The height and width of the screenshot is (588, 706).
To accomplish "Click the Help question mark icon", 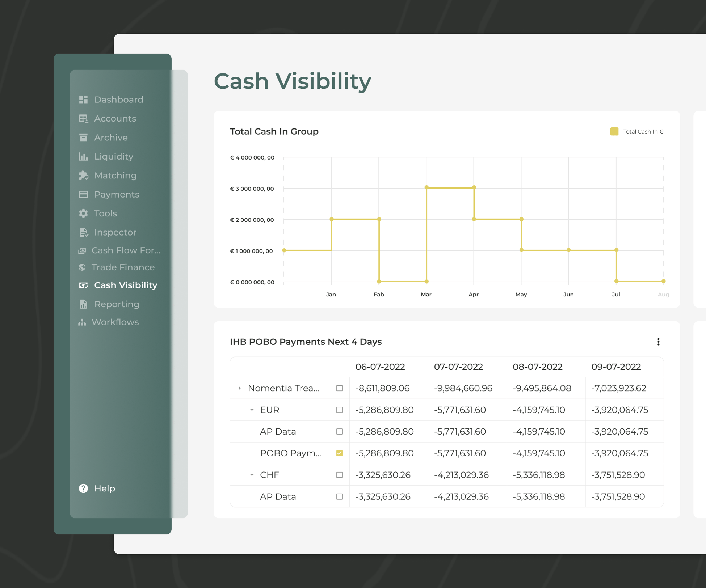I will [x=83, y=488].
